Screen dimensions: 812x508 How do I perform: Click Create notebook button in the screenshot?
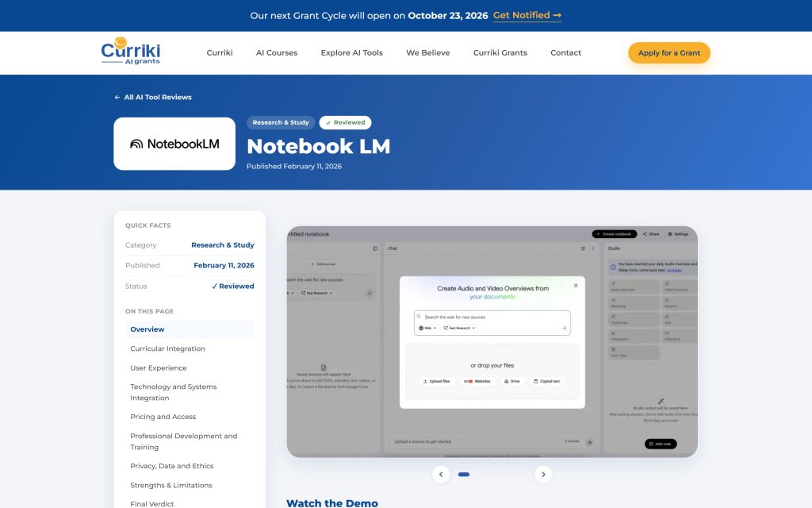[x=615, y=234]
